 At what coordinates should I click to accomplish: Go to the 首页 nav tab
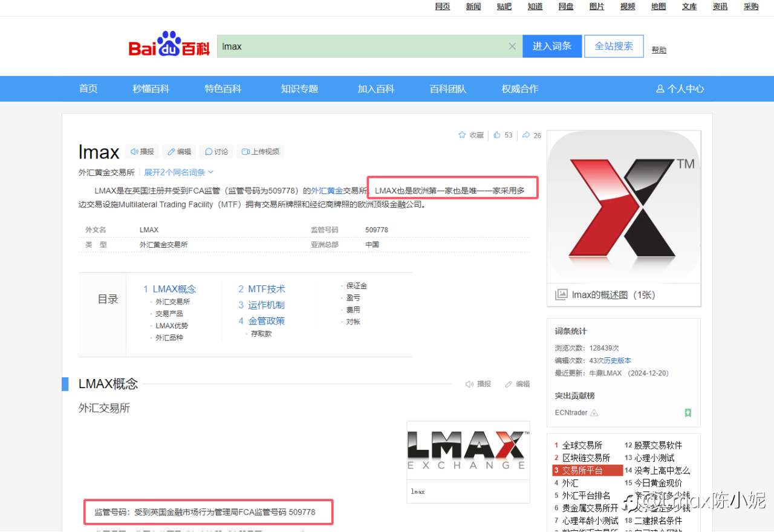[x=88, y=89]
